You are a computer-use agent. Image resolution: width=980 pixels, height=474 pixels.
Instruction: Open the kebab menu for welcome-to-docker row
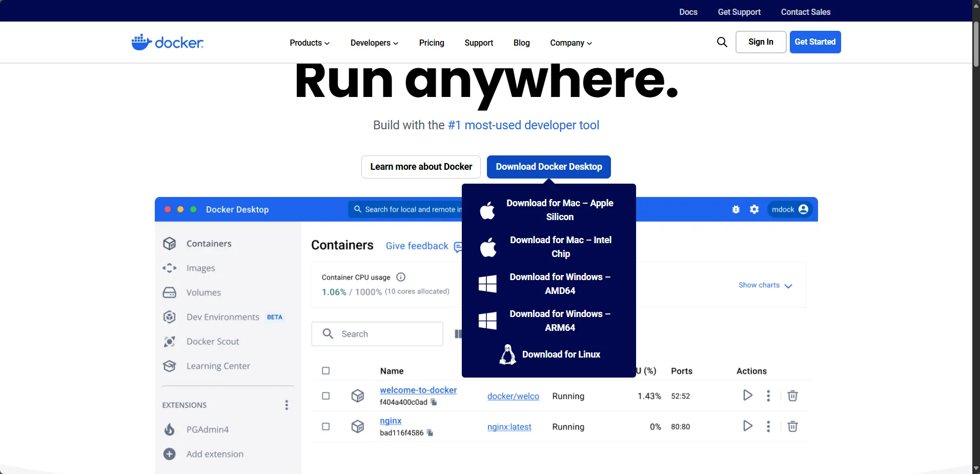768,396
